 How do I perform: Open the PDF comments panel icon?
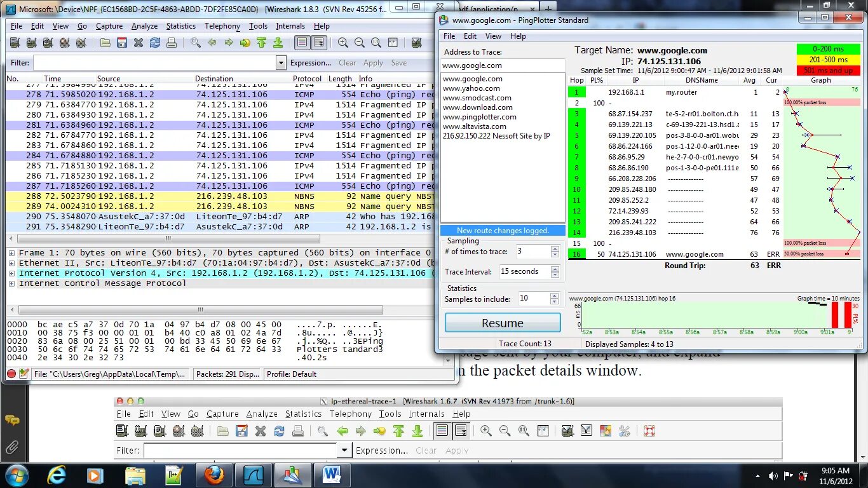coord(12,420)
